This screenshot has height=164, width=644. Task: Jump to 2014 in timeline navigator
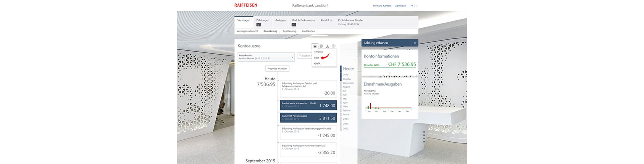click(x=345, y=119)
